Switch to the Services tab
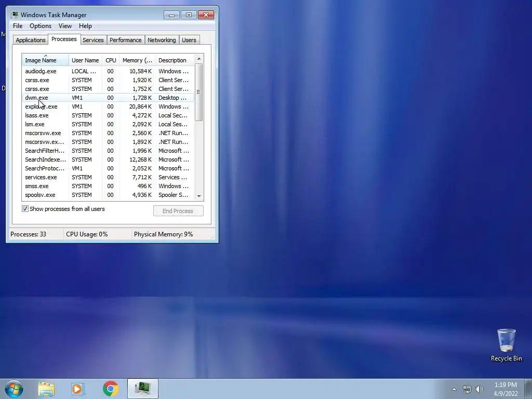Viewport: 532px width, 399px height. pyautogui.click(x=93, y=39)
